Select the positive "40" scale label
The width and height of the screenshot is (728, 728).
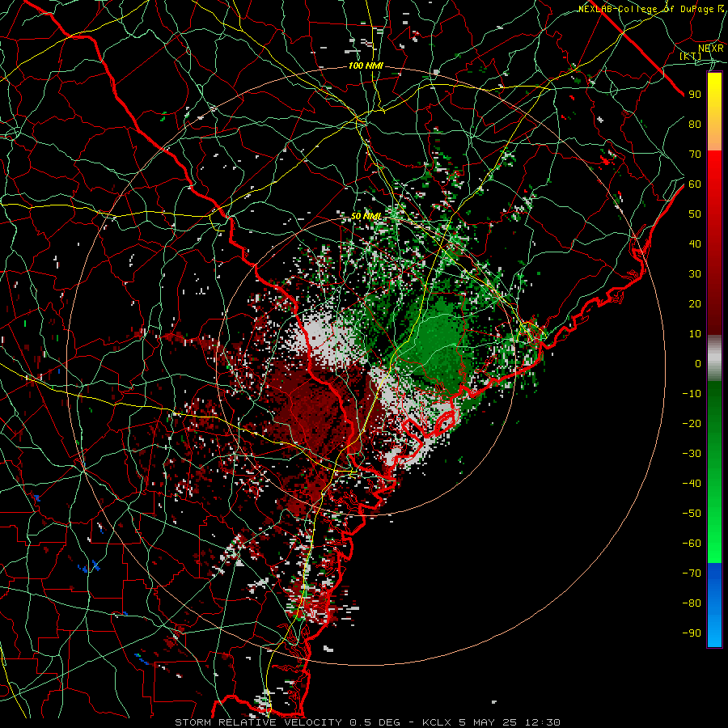695,243
